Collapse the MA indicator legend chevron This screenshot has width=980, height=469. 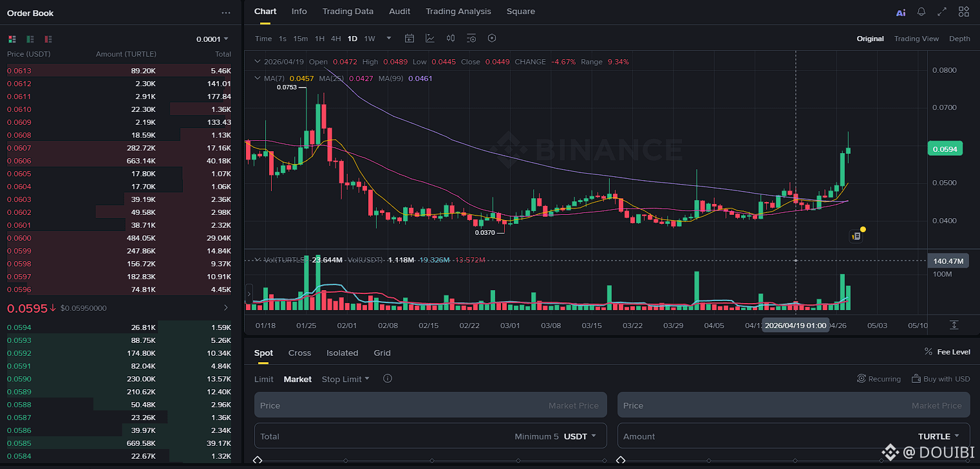[258, 78]
